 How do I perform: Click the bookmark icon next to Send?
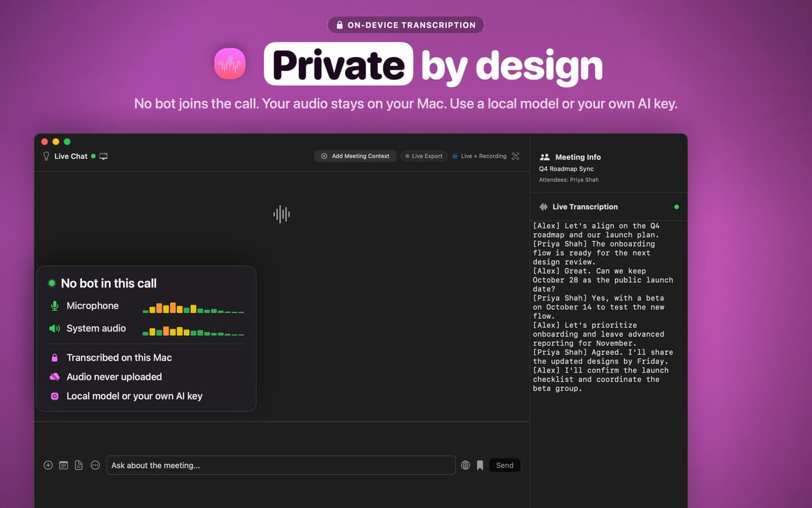click(x=480, y=465)
